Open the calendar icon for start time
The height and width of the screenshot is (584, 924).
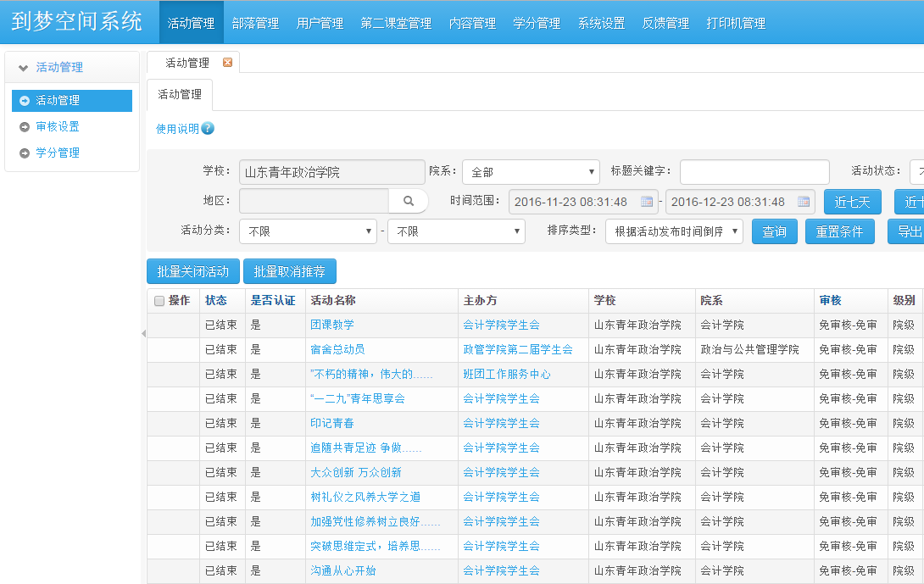(x=647, y=202)
